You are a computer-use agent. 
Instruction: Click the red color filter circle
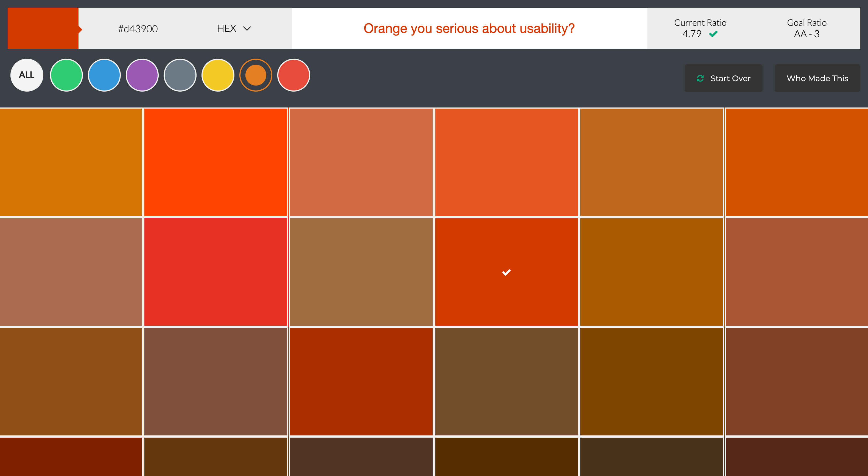pyautogui.click(x=293, y=75)
